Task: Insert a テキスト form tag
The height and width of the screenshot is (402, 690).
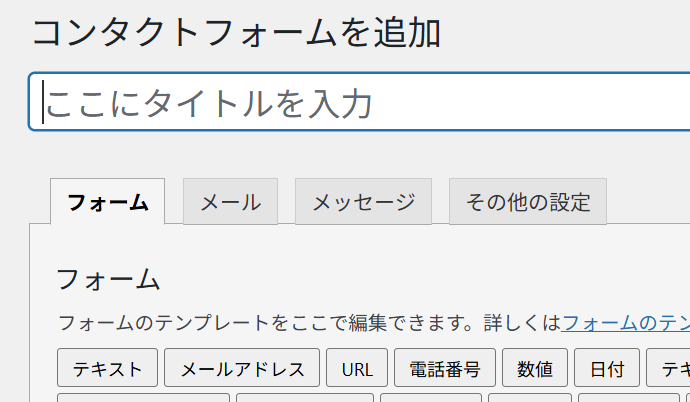Action: point(107,368)
